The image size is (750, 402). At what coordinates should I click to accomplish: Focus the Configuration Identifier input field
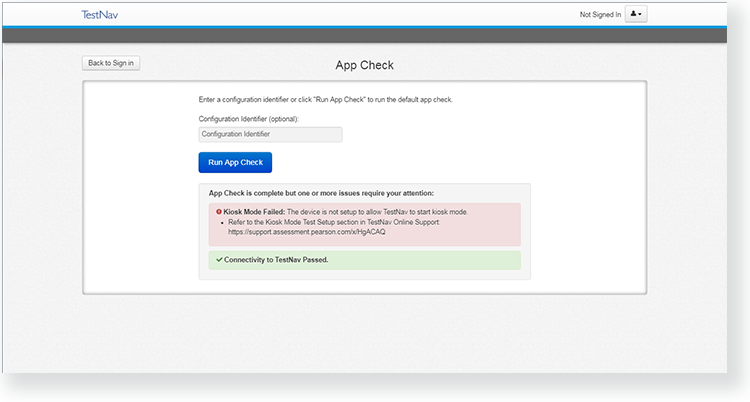pyautogui.click(x=270, y=134)
